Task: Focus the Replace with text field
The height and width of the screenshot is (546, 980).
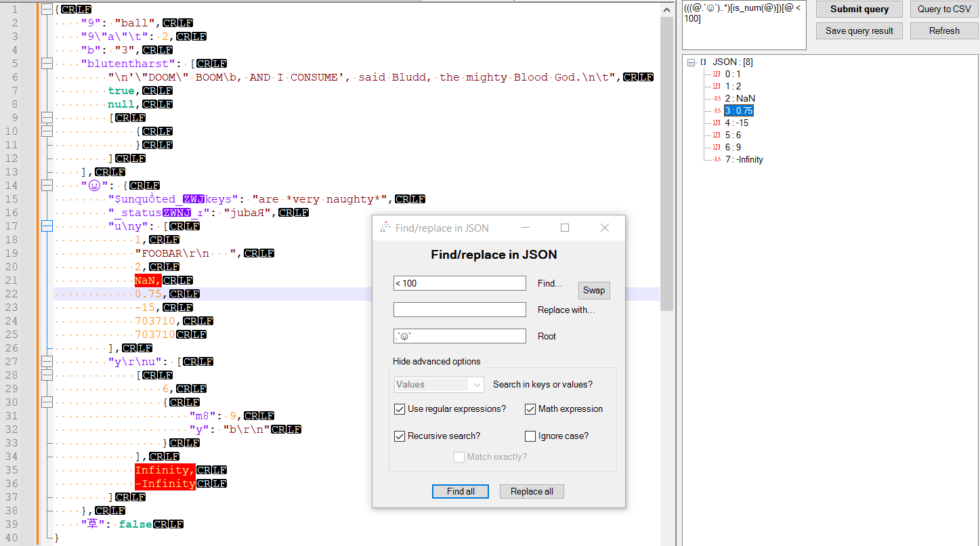Action: tap(460, 310)
